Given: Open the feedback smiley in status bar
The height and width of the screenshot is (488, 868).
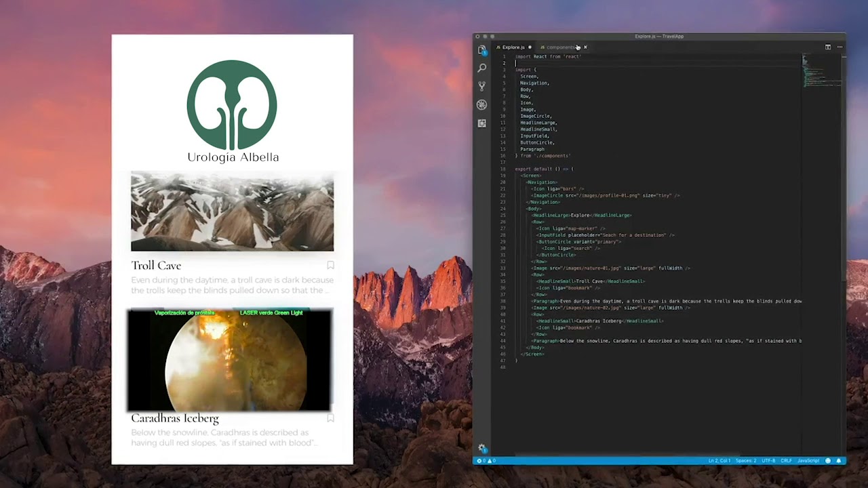Looking at the screenshot, I should (x=828, y=461).
